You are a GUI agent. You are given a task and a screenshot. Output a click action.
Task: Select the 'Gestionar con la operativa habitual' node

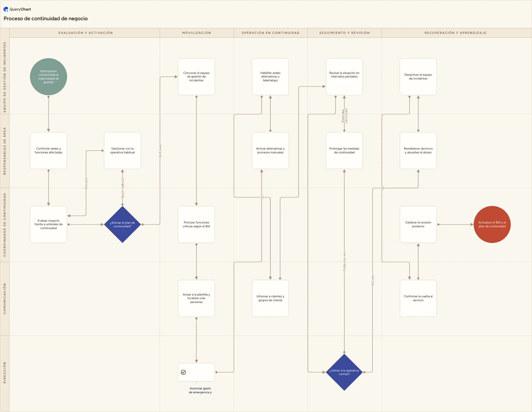coord(122,151)
